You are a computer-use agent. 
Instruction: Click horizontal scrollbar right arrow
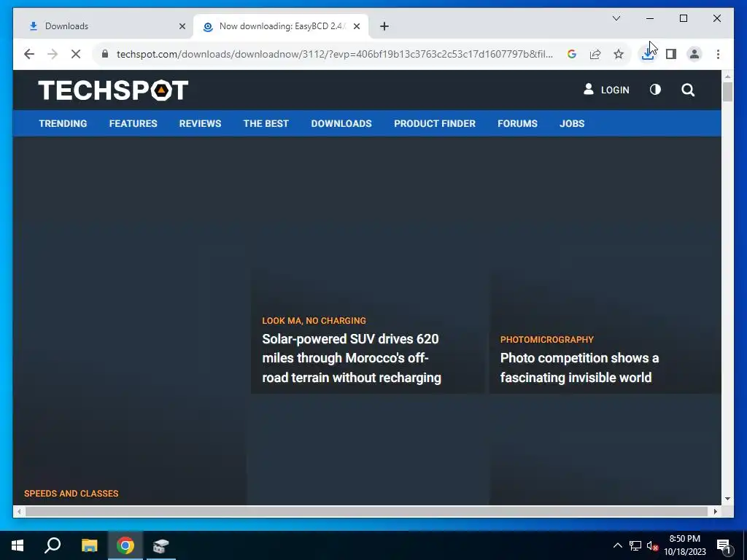715,511
